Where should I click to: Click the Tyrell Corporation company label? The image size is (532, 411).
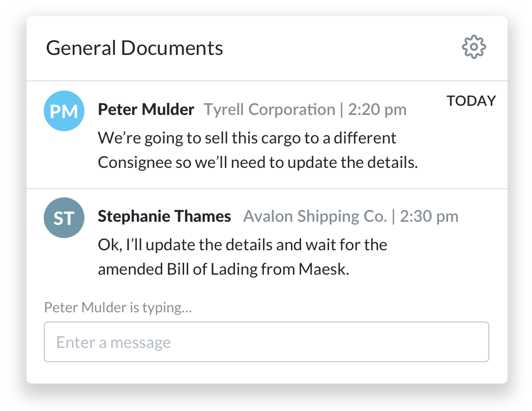(270, 109)
